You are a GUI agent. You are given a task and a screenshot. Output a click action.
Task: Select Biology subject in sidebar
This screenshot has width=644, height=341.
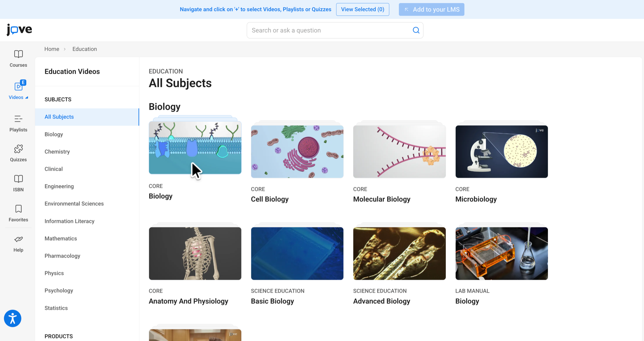point(54,134)
